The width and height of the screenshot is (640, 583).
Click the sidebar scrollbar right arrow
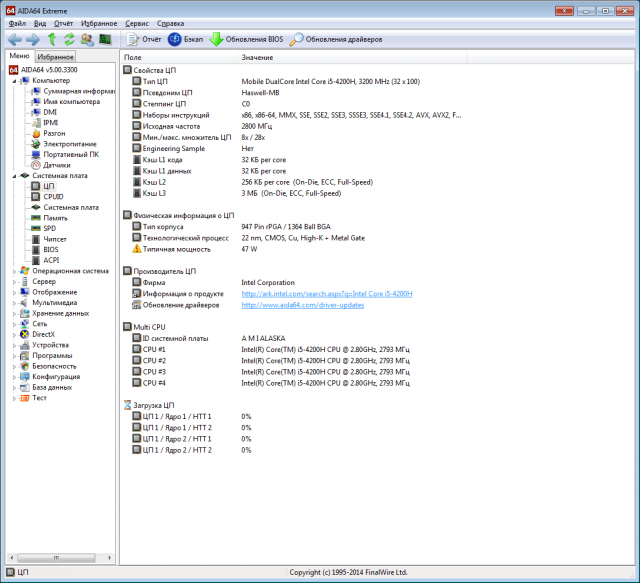[109, 558]
